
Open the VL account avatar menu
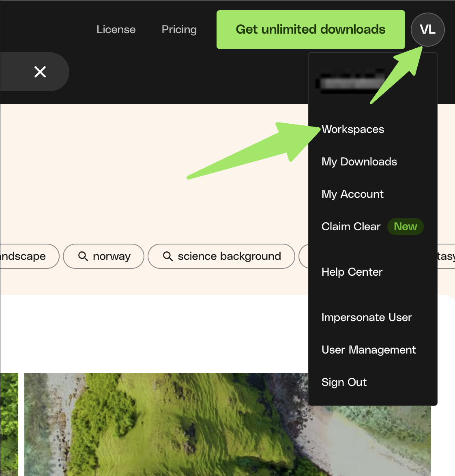tap(427, 30)
